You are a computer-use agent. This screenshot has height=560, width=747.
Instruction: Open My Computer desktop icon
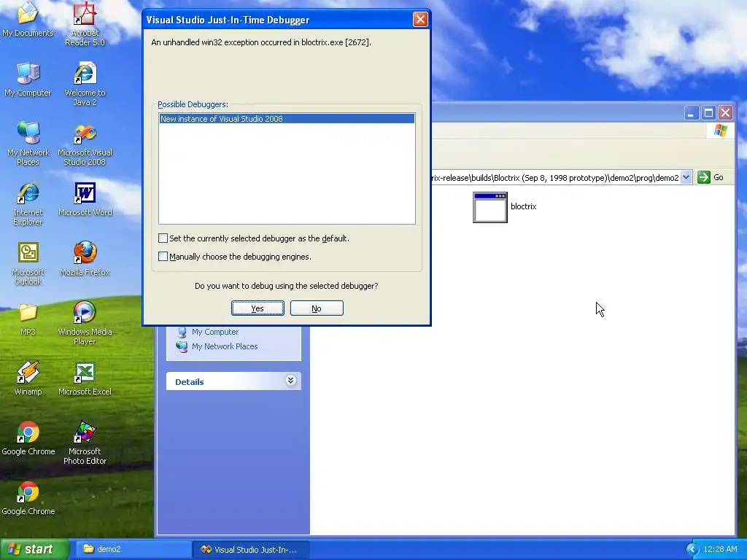click(x=28, y=79)
